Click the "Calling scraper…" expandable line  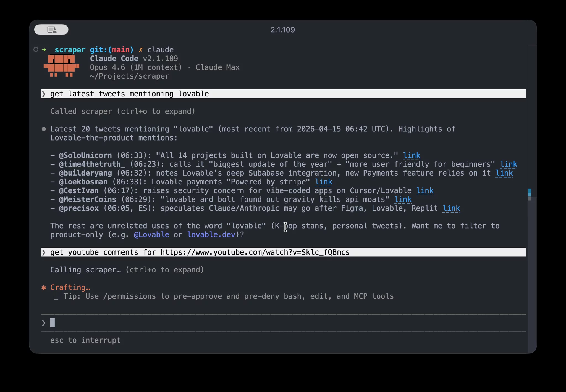(127, 270)
